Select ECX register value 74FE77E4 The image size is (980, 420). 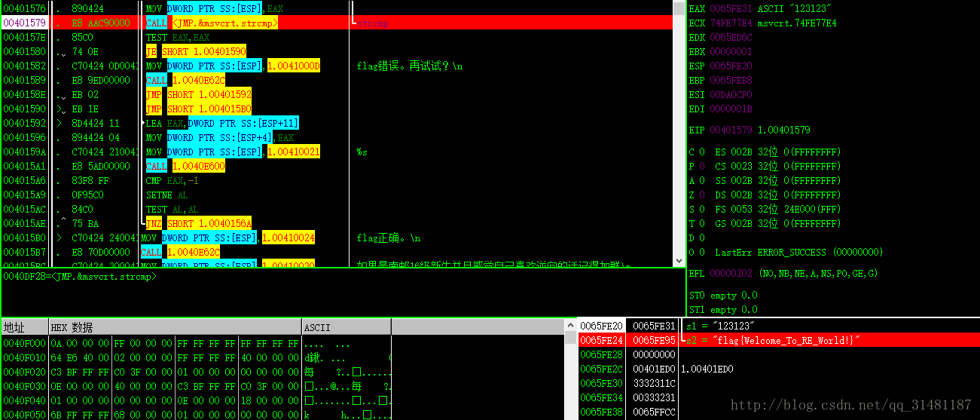tap(731, 23)
